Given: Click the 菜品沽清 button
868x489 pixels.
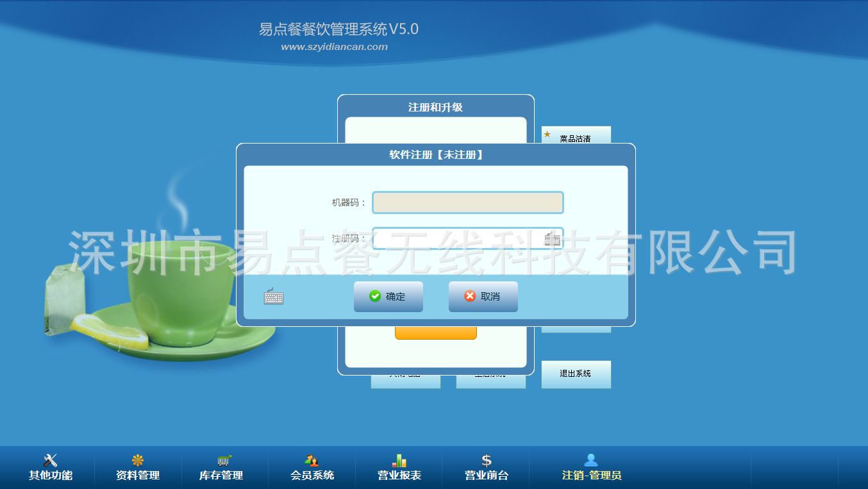Looking at the screenshot, I should tap(576, 135).
